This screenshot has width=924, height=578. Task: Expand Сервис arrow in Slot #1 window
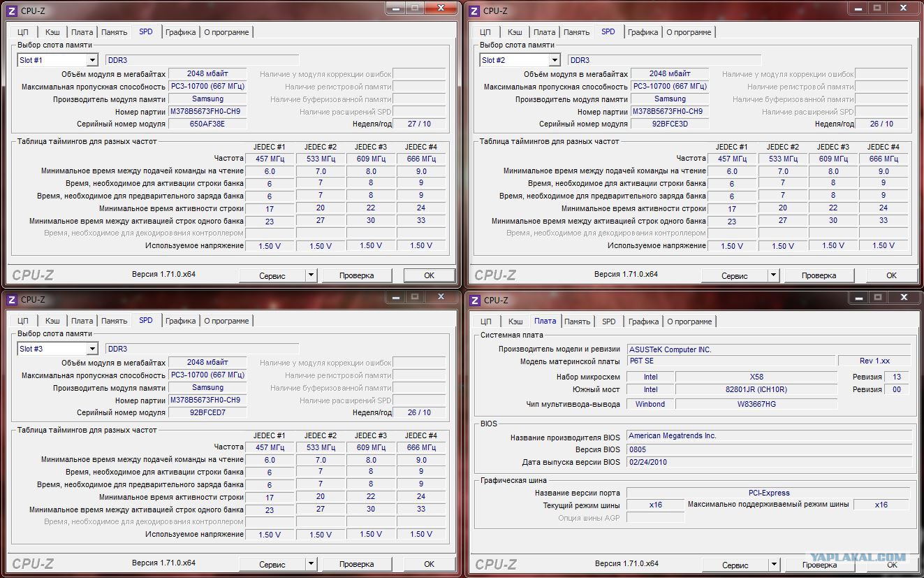[x=311, y=275]
